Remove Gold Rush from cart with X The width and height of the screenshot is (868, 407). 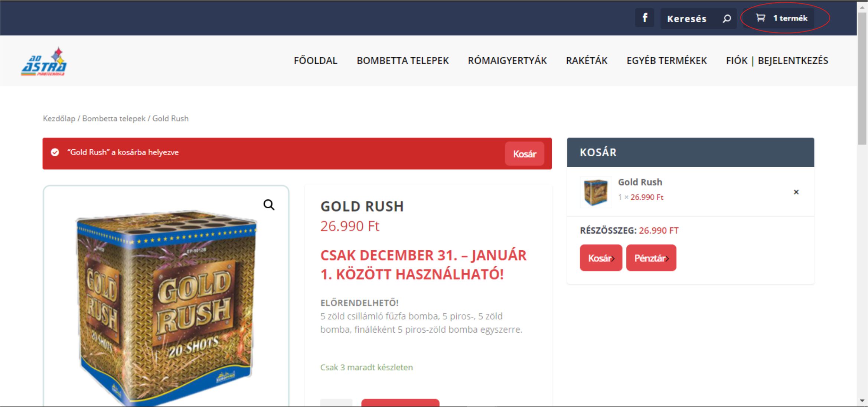tap(796, 192)
